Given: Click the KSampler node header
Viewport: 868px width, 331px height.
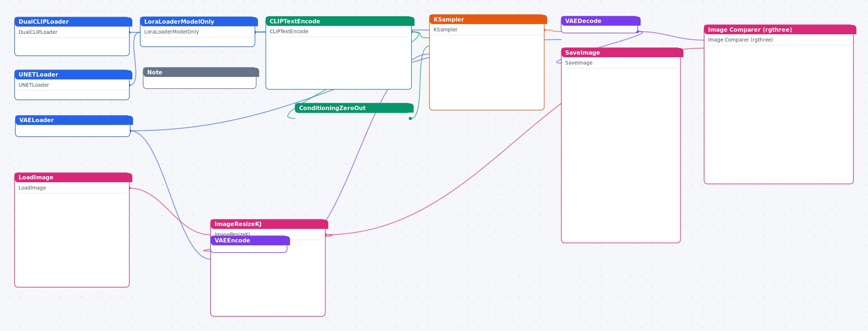Looking at the screenshot, I should pyautogui.click(x=488, y=19).
